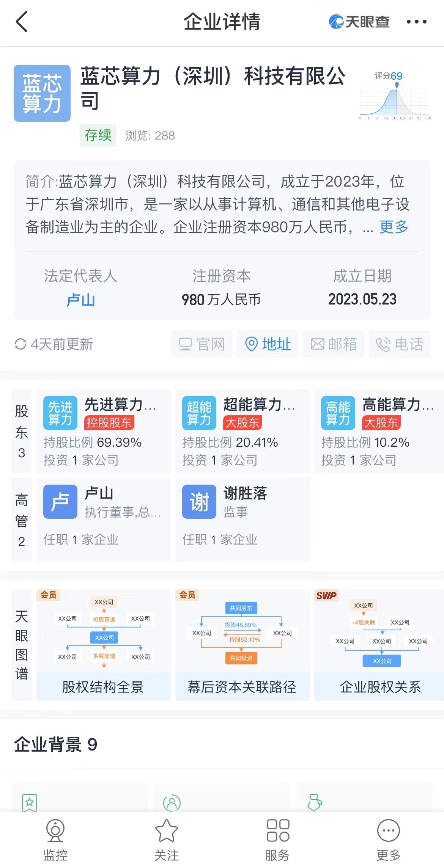
Task: Open the 地址 address button
Action: pos(268,344)
